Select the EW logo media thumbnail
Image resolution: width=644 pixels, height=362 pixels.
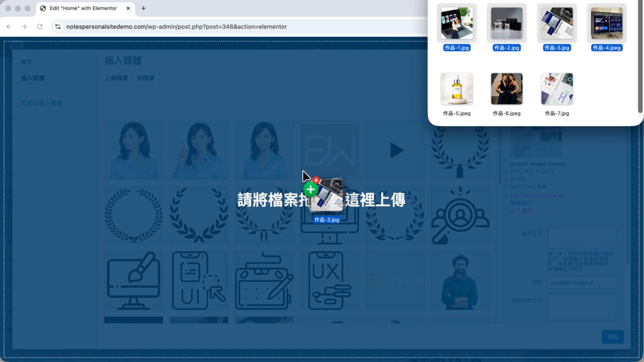330,150
